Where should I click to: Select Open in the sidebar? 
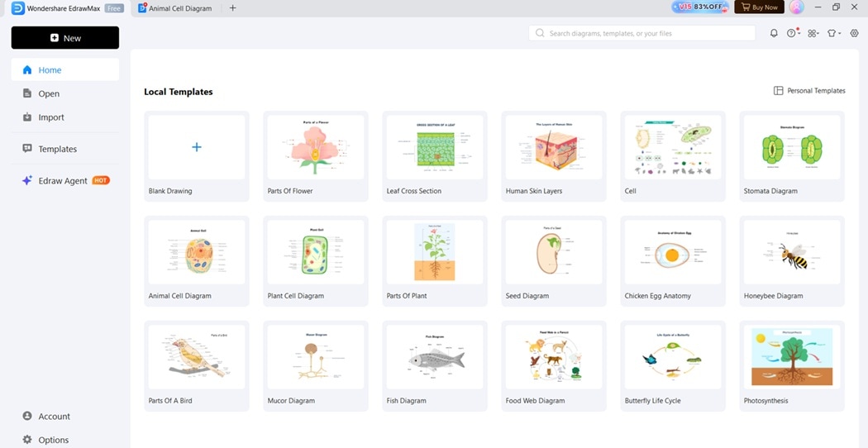coord(65,93)
